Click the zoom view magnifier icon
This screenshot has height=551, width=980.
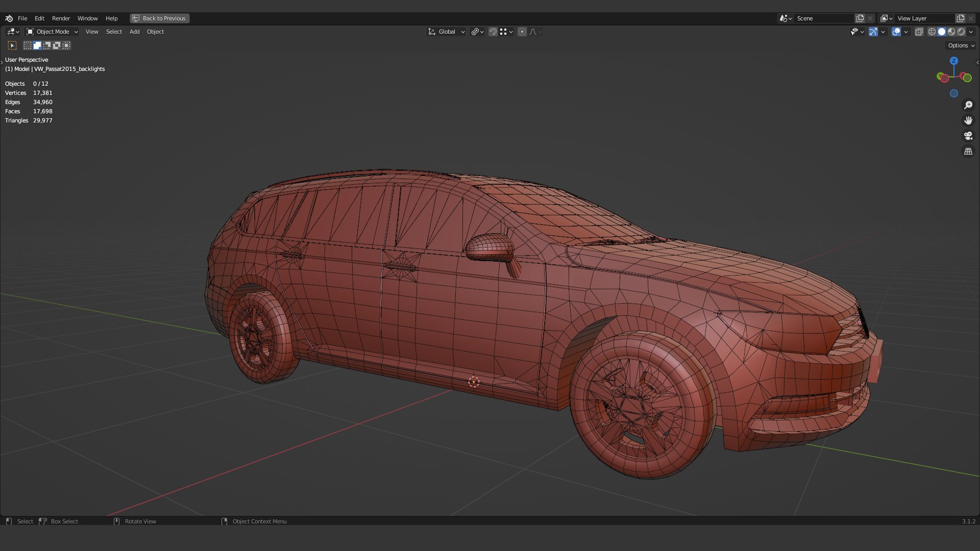[x=968, y=105]
